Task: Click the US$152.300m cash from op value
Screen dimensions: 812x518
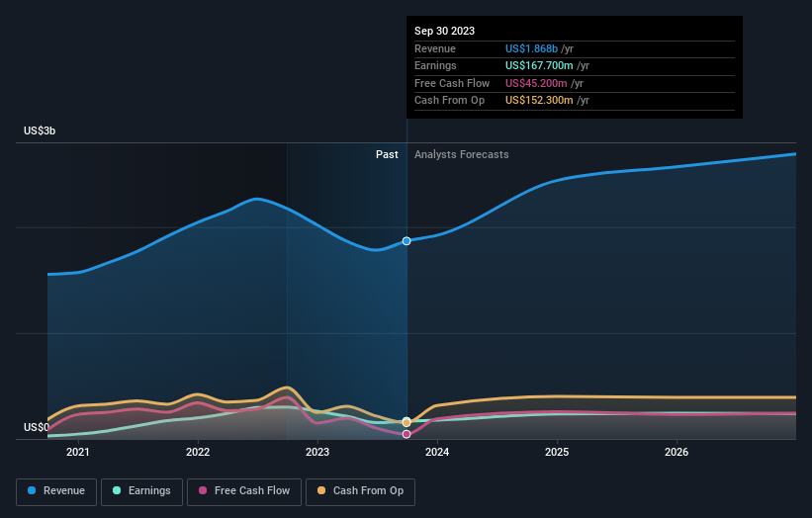Action: pyautogui.click(x=539, y=101)
